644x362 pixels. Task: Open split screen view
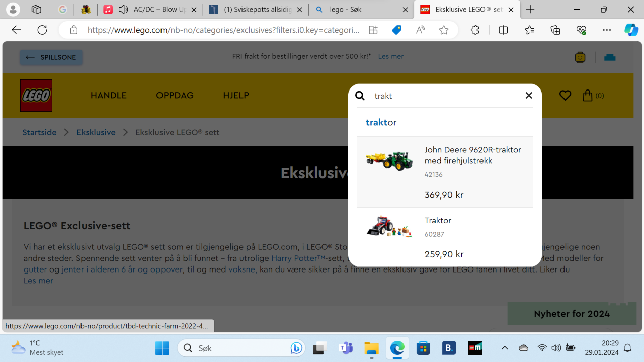[503, 30]
